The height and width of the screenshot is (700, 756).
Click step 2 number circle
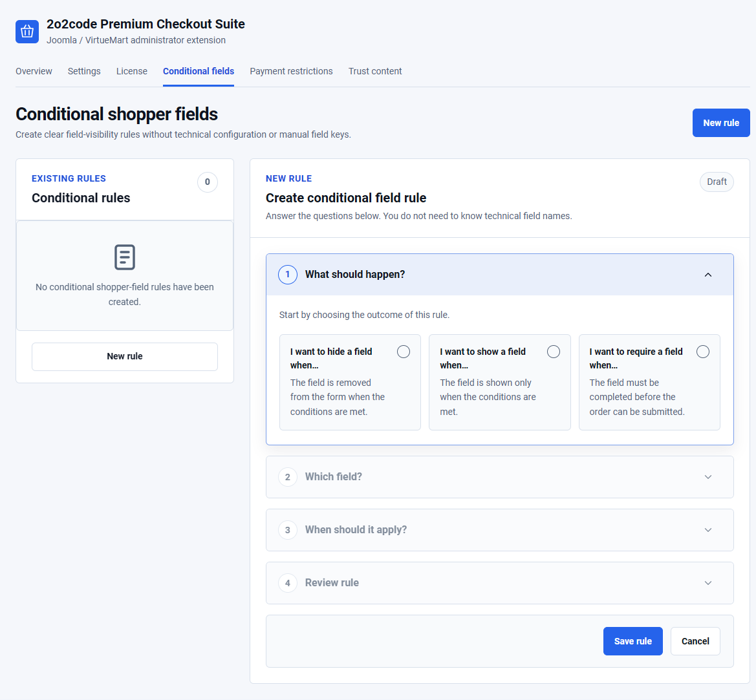click(x=287, y=477)
